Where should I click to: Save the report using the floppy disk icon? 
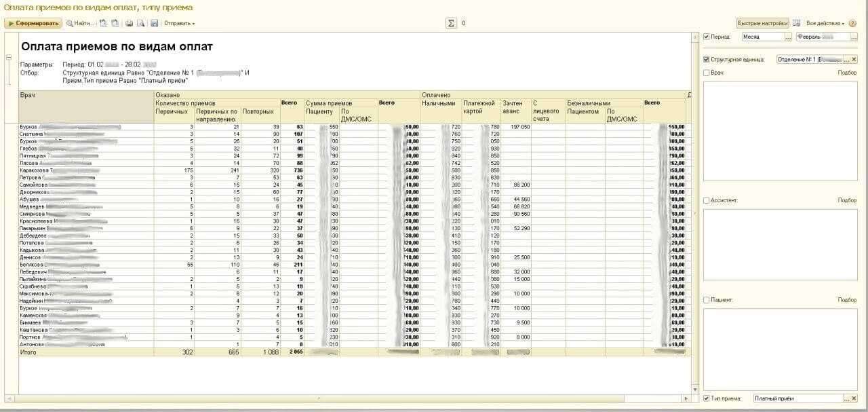point(154,23)
